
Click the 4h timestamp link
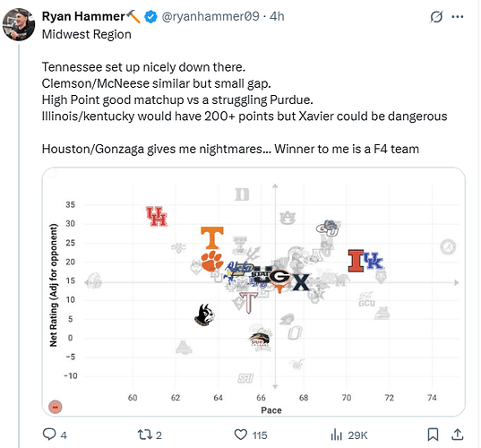click(x=277, y=16)
